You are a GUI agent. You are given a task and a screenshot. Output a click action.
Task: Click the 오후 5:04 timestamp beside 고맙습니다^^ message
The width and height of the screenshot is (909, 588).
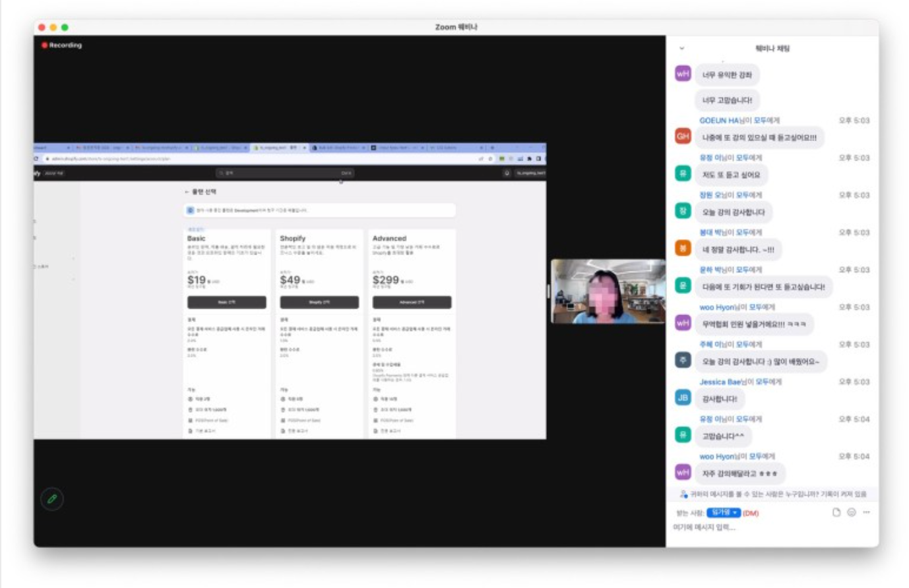[x=854, y=419]
